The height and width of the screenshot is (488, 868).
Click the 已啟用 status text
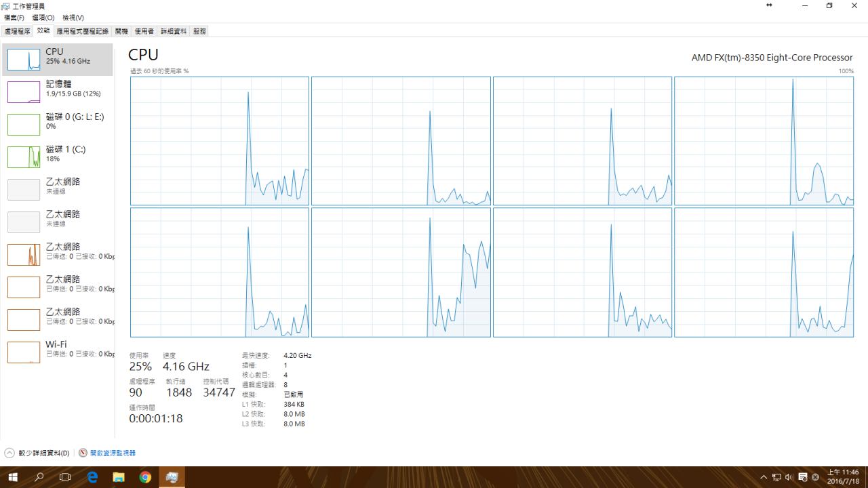pos(293,394)
